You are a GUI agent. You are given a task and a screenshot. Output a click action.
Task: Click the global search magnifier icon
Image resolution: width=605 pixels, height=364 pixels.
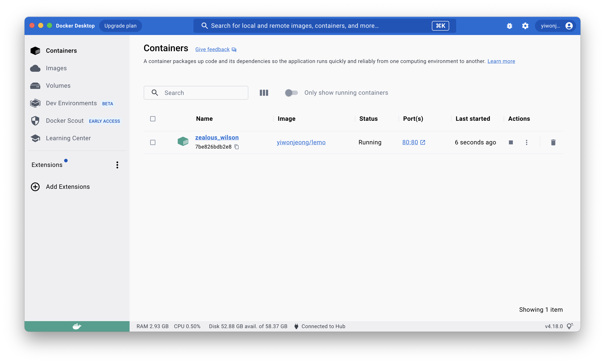point(204,26)
